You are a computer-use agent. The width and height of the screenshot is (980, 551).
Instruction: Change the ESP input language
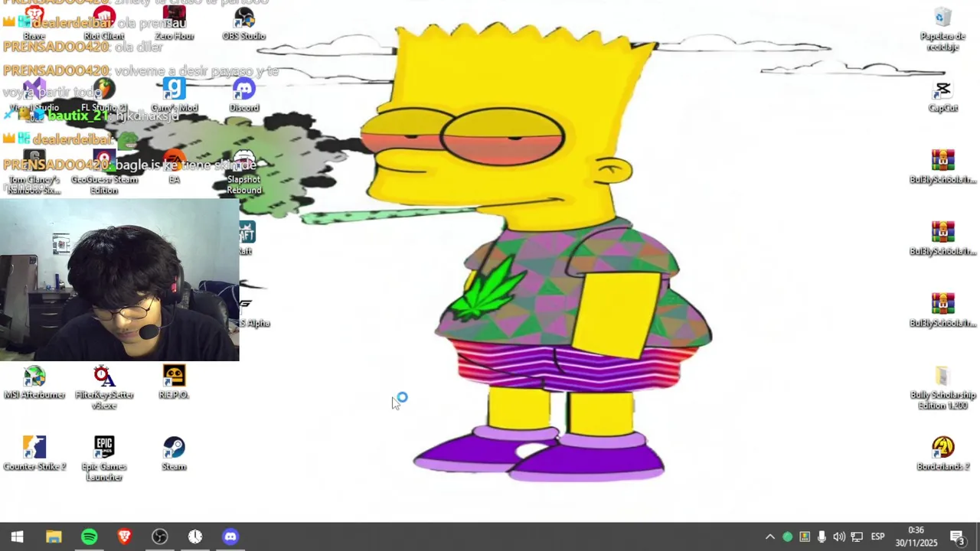877,536
